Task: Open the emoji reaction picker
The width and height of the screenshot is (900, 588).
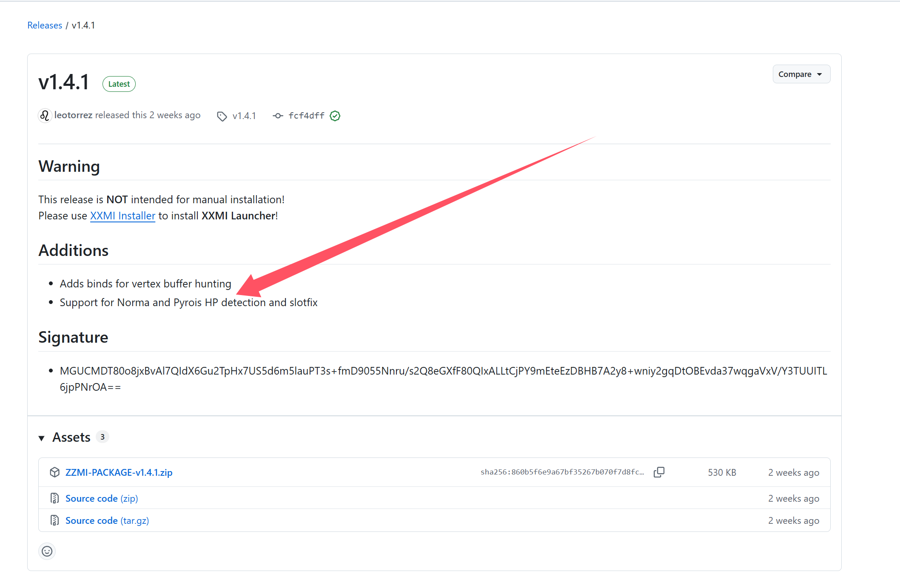Action: tap(47, 551)
